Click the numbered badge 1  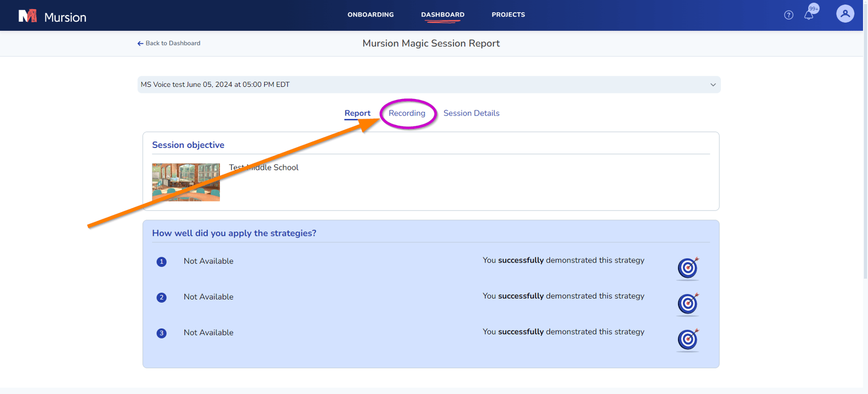click(161, 262)
